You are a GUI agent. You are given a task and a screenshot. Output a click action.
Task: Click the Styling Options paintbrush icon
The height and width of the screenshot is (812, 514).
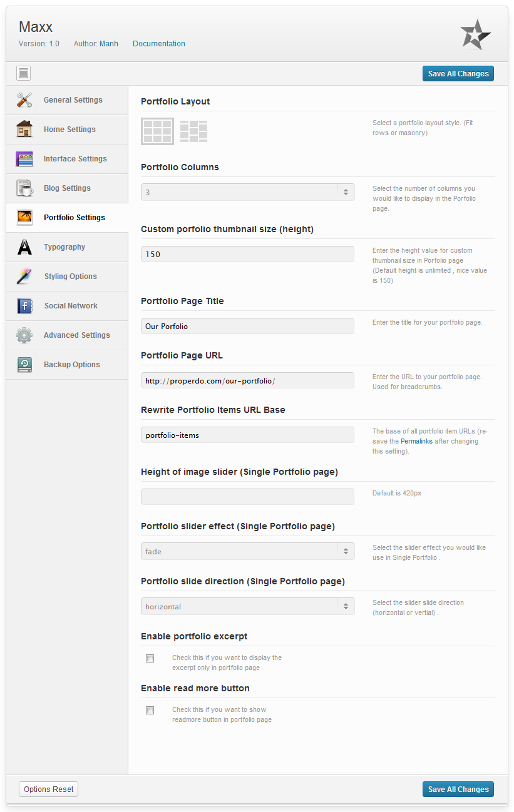click(x=24, y=277)
